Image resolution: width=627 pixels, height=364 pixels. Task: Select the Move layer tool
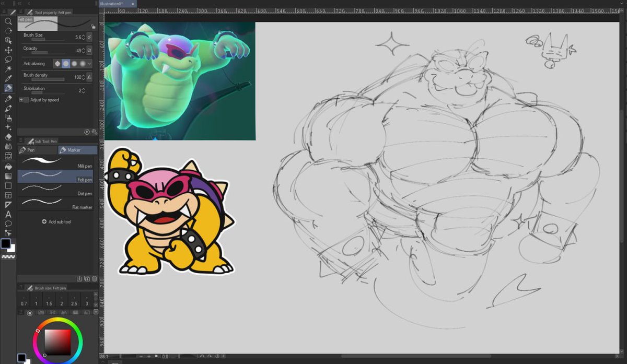8,50
